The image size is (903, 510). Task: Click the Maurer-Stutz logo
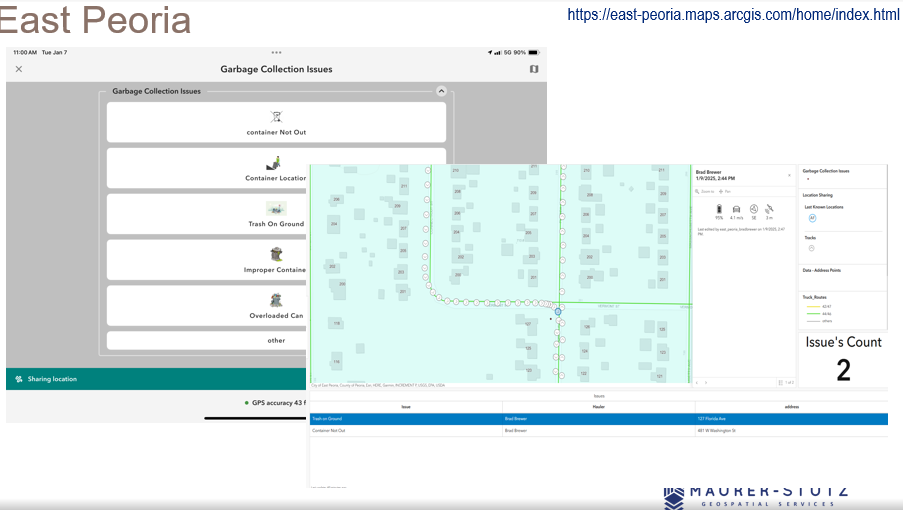tap(756, 497)
